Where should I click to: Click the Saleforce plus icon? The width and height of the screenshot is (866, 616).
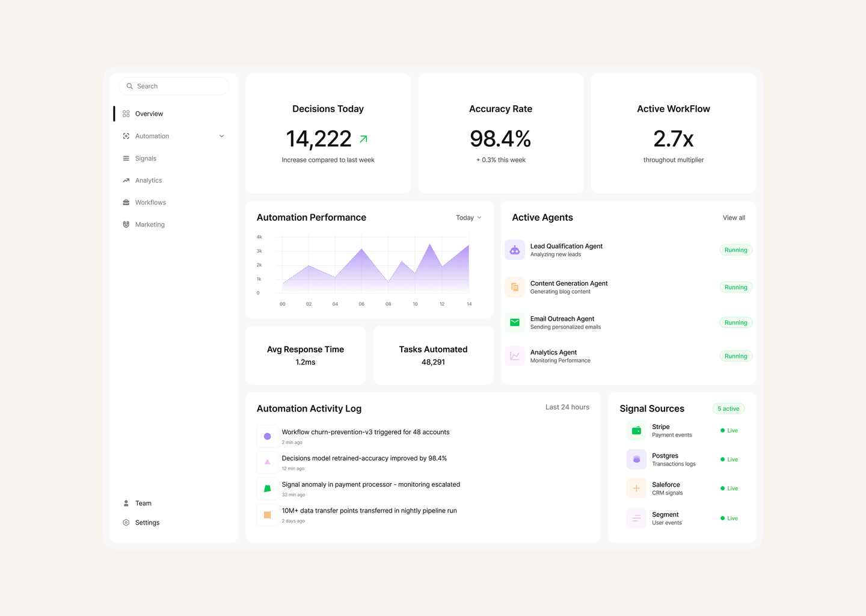(x=636, y=488)
